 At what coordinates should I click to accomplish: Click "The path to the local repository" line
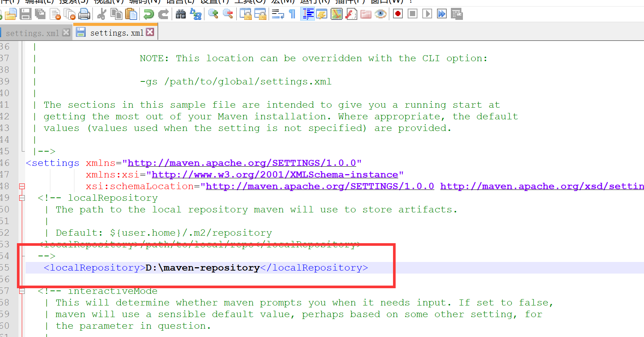click(257, 210)
